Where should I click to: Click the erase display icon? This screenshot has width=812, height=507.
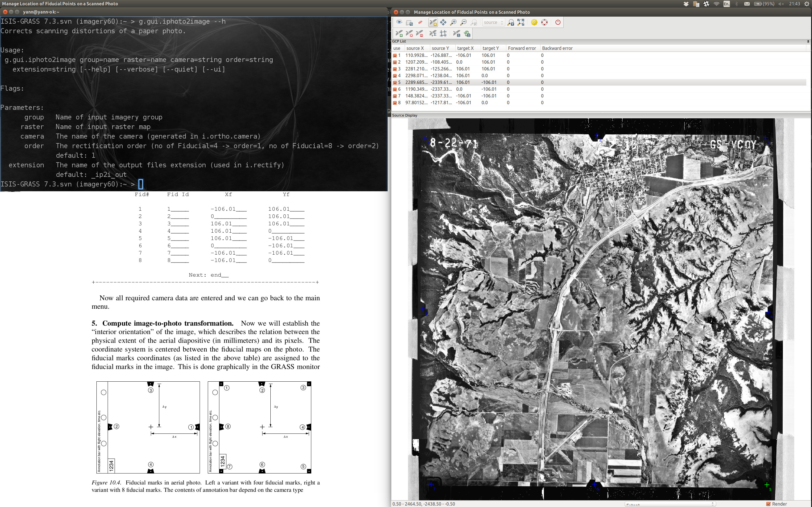coord(420,22)
